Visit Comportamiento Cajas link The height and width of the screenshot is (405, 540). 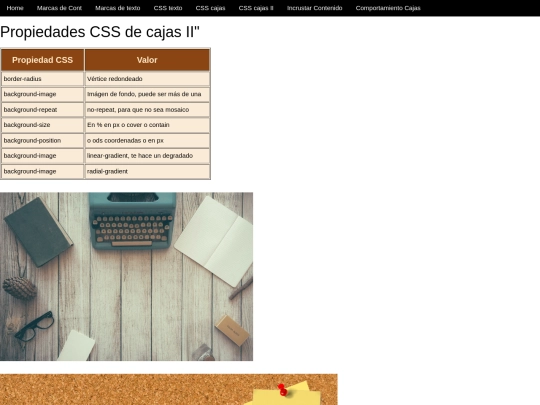point(388,8)
